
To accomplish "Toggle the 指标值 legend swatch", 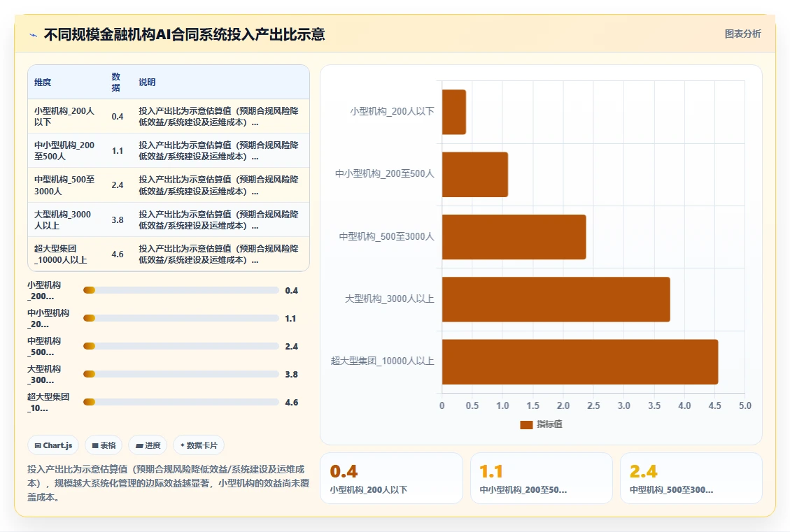I will pos(526,425).
